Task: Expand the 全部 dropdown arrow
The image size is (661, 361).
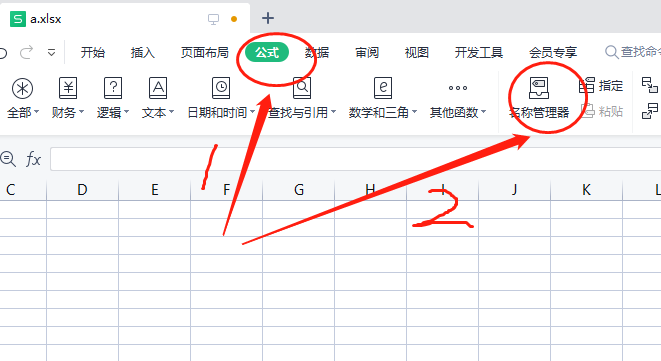Action: [x=37, y=112]
